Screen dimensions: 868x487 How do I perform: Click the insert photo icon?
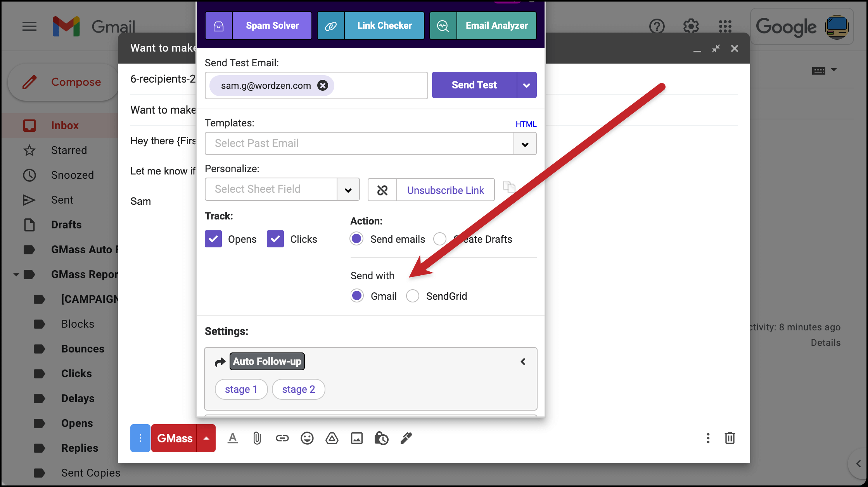point(356,438)
